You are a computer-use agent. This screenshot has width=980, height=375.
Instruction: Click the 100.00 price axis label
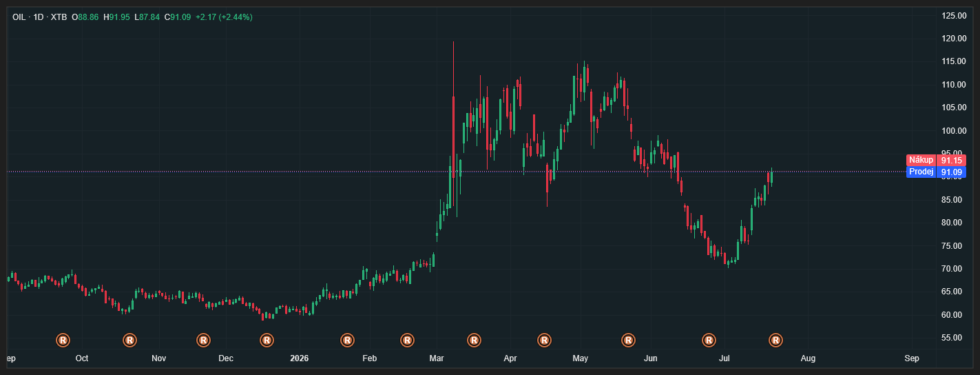pyautogui.click(x=954, y=131)
